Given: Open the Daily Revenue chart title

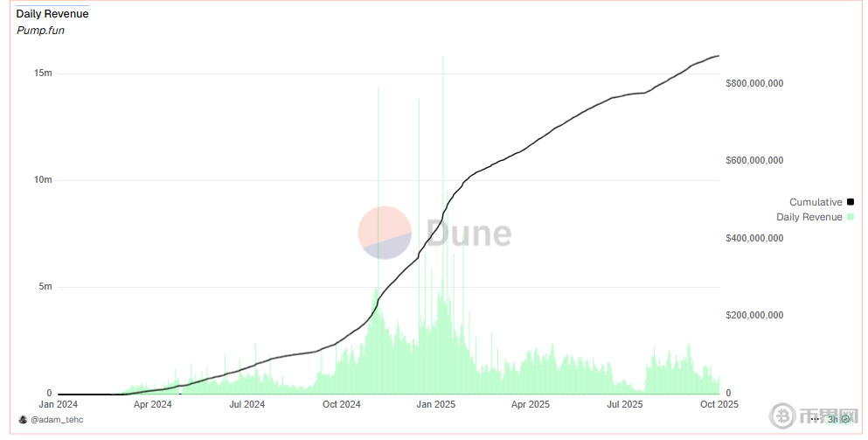Looking at the screenshot, I should [52, 14].
